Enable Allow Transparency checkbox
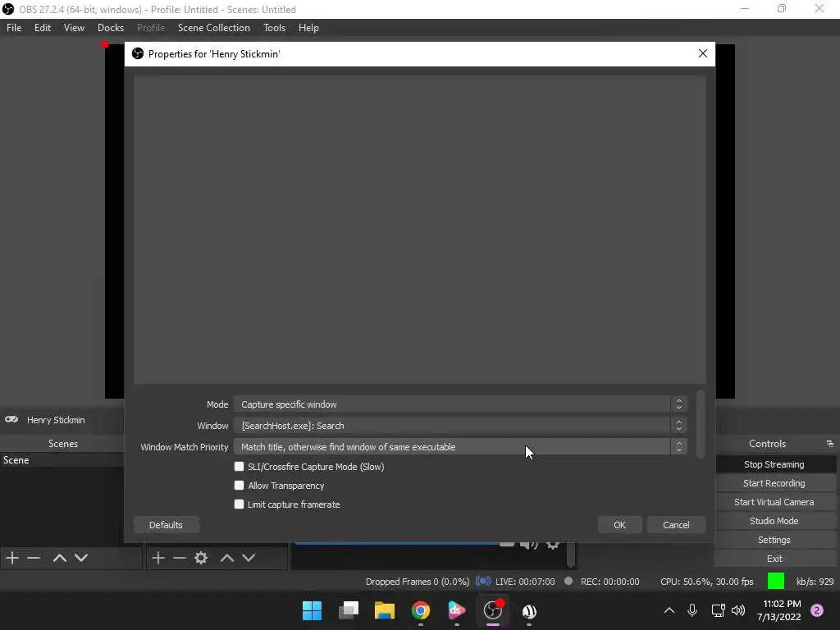 pyautogui.click(x=239, y=486)
